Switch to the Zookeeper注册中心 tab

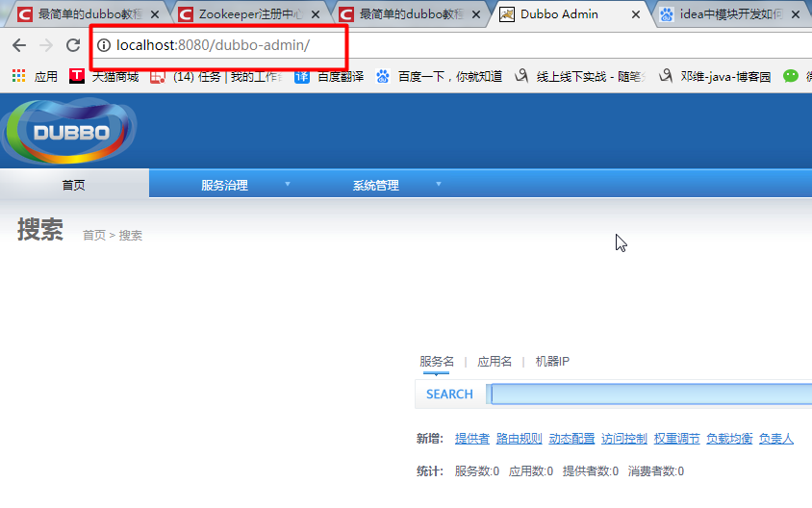pos(249,14)
